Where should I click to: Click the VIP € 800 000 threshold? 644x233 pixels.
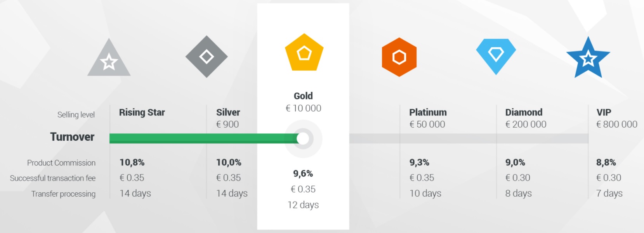point(617,124)
